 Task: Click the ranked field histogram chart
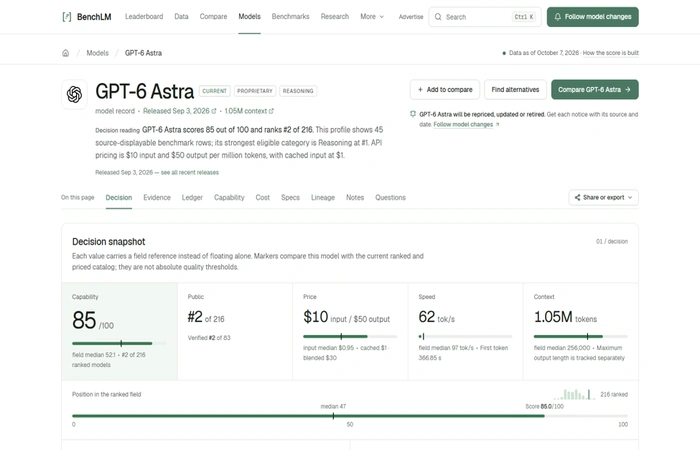(575, 394)
